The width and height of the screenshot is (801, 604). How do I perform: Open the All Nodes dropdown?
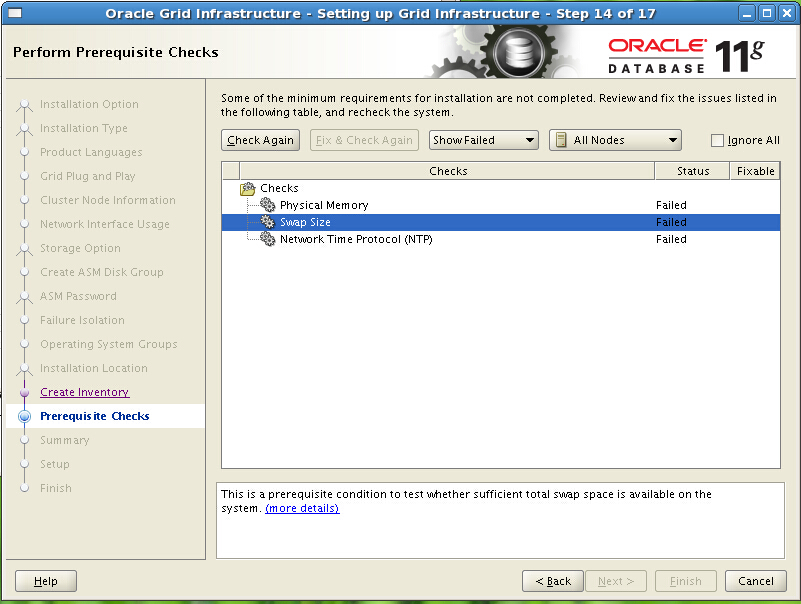615,140
